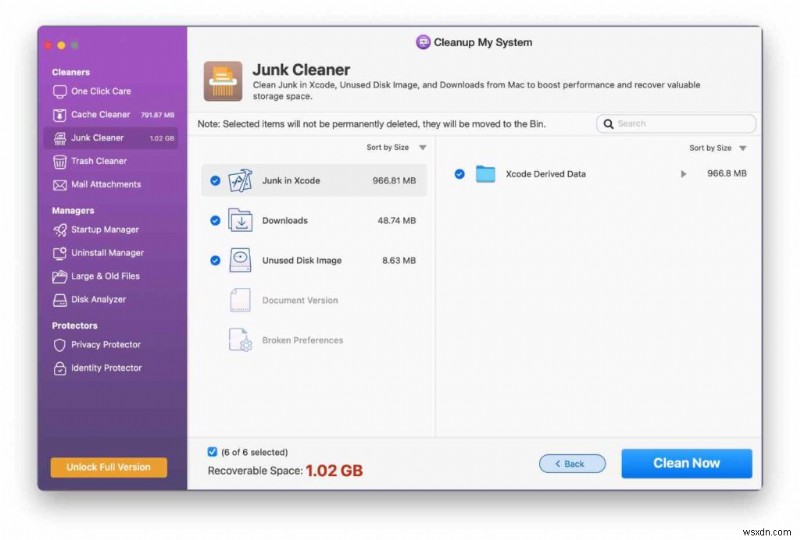Image resolution: width=800 pixels, height=540 pixels.
Task: Click the Startup Manager rocket icon
Action: [x=60, y=230]
